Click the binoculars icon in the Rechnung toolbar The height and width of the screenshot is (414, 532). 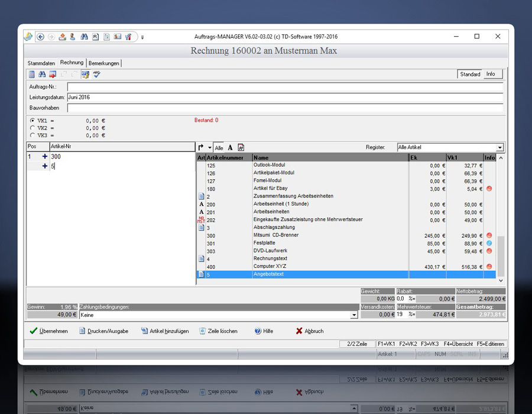[x=42, y=74]
